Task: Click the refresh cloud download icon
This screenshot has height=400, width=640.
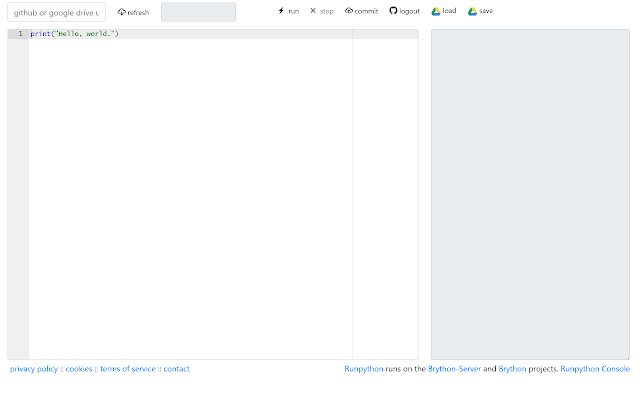Action: 122,12
